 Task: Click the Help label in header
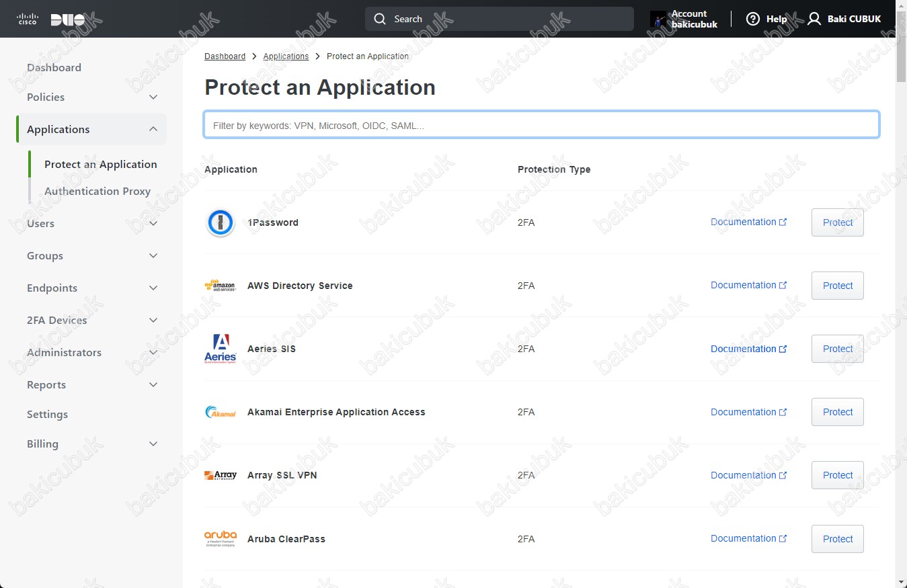777,19
